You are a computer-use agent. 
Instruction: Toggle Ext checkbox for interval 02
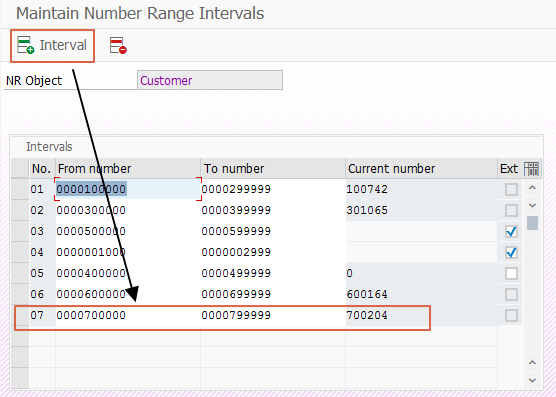[511, 211]
